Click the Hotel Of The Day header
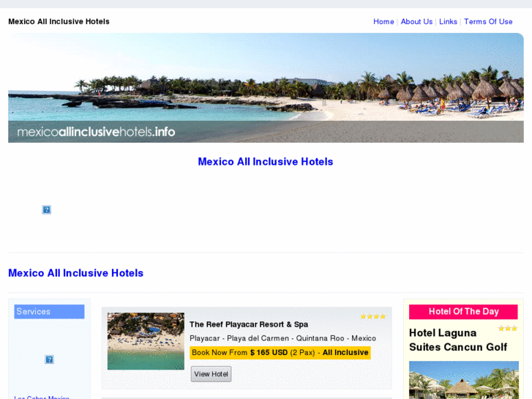 tap(463, 312)
